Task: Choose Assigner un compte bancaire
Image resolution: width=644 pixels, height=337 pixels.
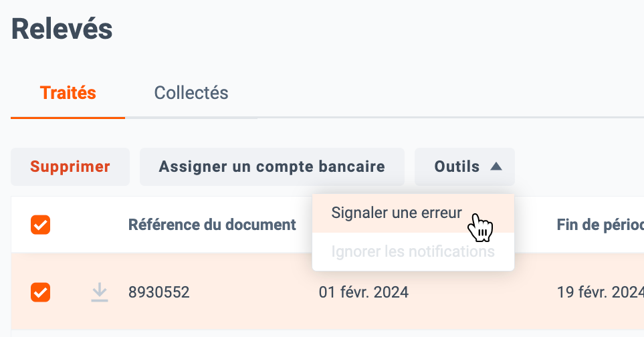Action: tap(272, 166)
